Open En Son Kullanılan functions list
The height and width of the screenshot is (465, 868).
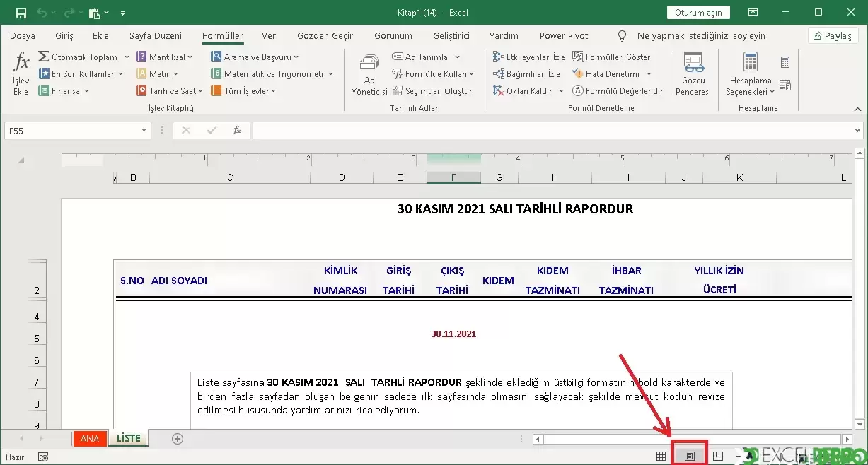click(81, 73)
